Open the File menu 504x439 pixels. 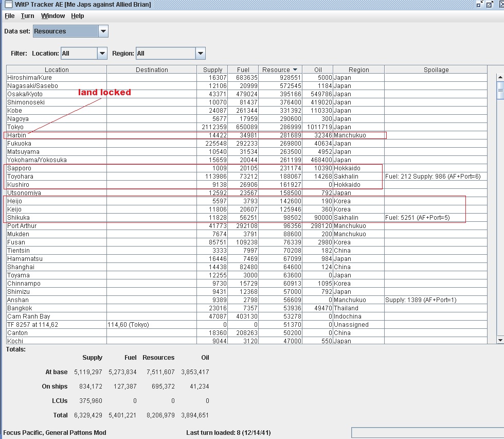[x=9, y=16]
